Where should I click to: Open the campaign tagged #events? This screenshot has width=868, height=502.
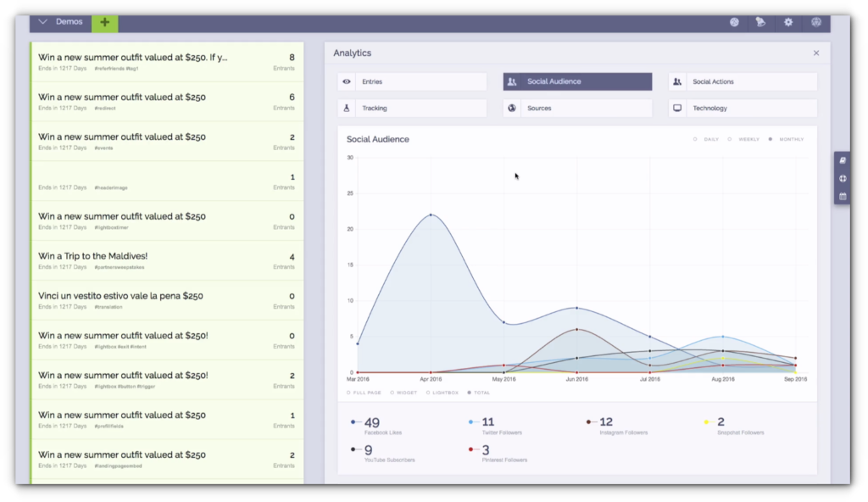[x=167, y=142]
